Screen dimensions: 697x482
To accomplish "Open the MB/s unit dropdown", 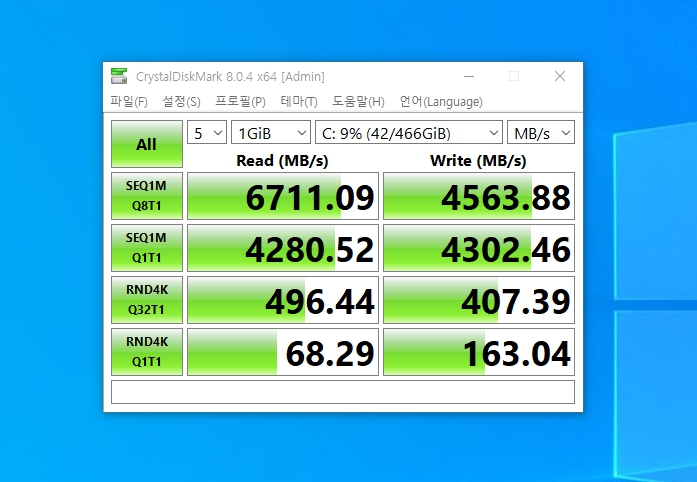I will click(541, 133).
